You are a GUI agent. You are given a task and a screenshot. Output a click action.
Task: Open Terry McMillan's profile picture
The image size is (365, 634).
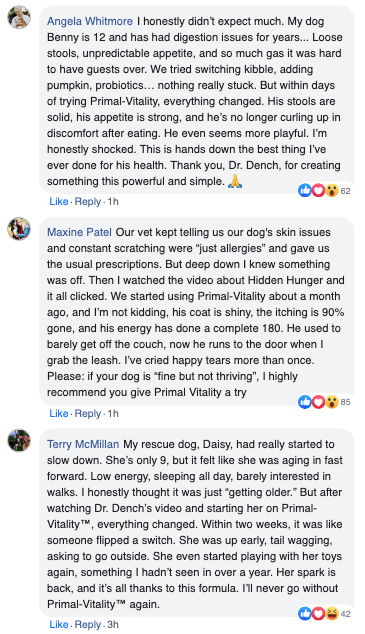(x=19, y=440)
